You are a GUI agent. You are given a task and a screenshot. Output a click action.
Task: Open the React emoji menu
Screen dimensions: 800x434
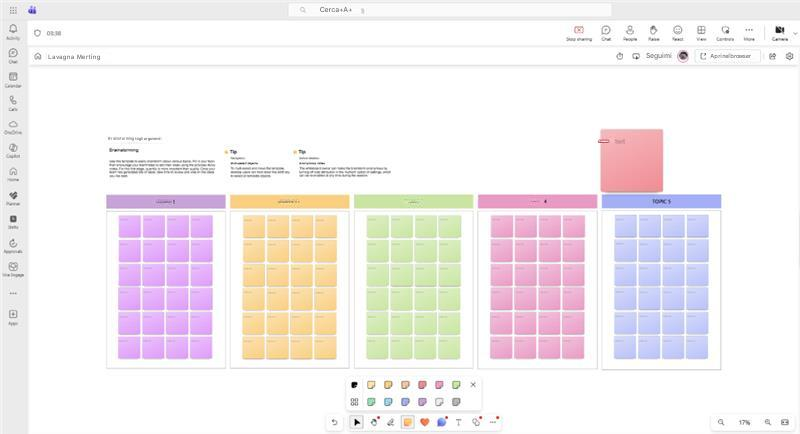[x=678, y=34]
